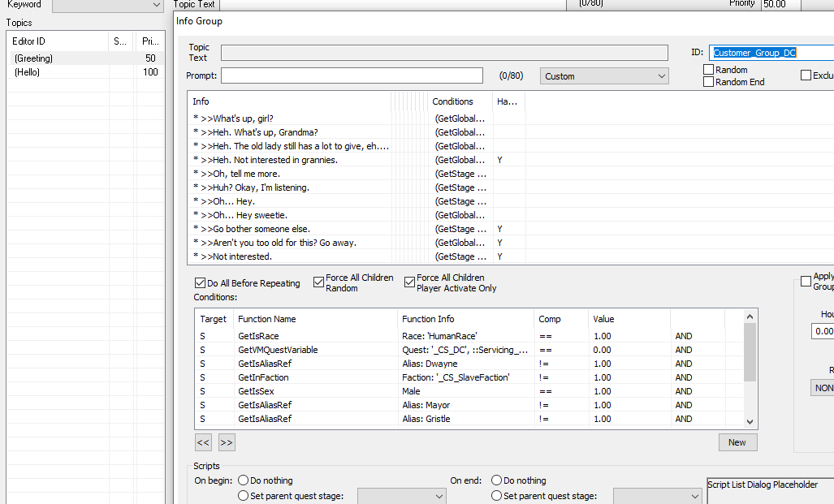Select On end Do nothing radio

(496, 480)
